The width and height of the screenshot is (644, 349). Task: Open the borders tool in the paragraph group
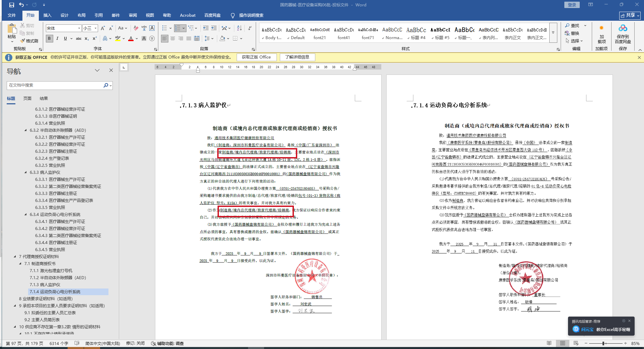click(x=235, y=38)
